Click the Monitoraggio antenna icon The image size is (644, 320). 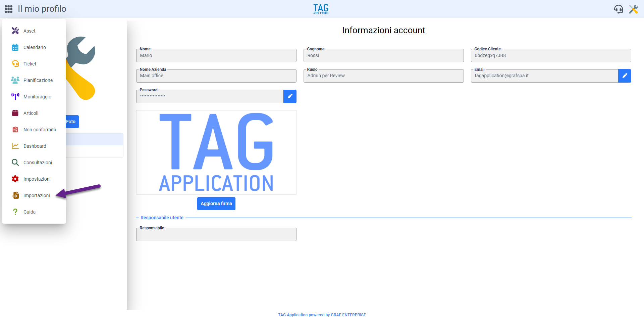click(15, 97)
